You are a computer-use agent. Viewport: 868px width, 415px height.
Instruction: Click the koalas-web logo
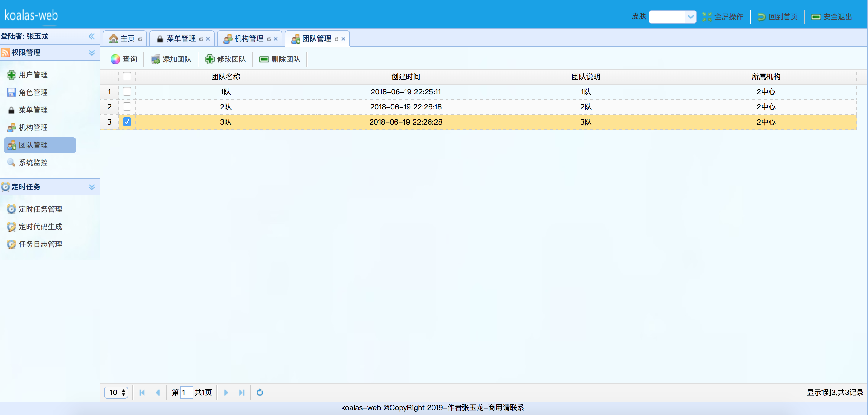tap(31, 15)
